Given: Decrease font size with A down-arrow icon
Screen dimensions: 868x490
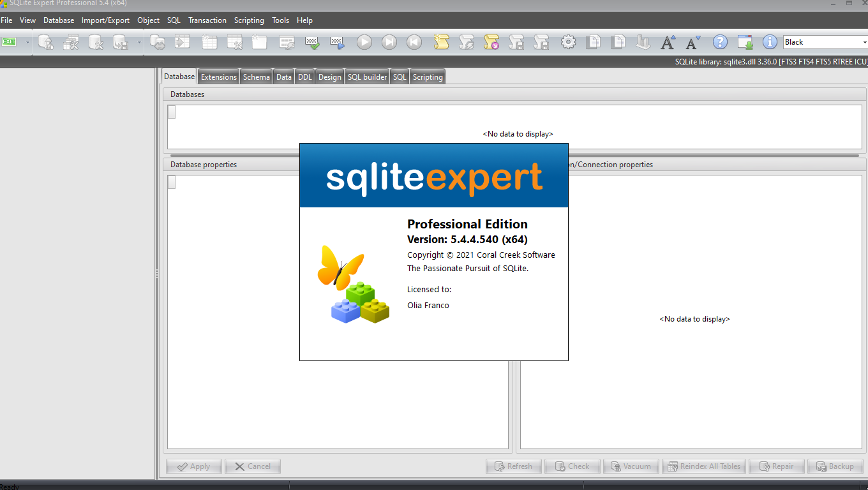Looking at the screenshot, I should click(x=693, y=42).
